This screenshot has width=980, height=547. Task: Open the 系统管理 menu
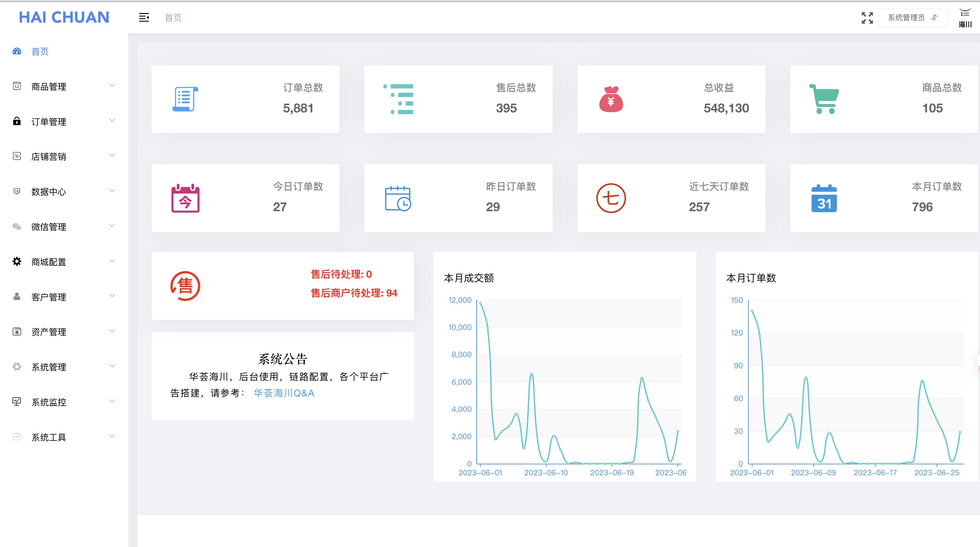coord(64,367)
